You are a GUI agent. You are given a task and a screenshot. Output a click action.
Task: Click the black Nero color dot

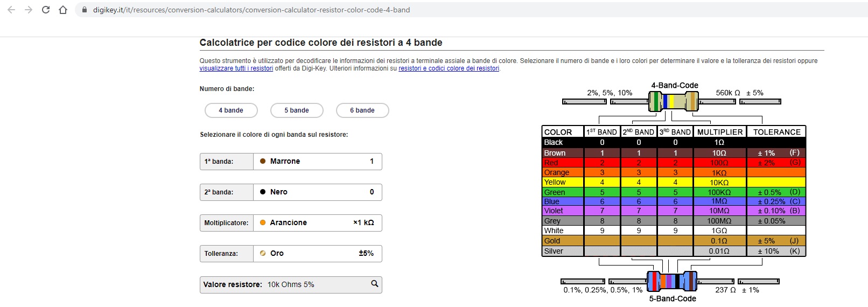point(263,192)
